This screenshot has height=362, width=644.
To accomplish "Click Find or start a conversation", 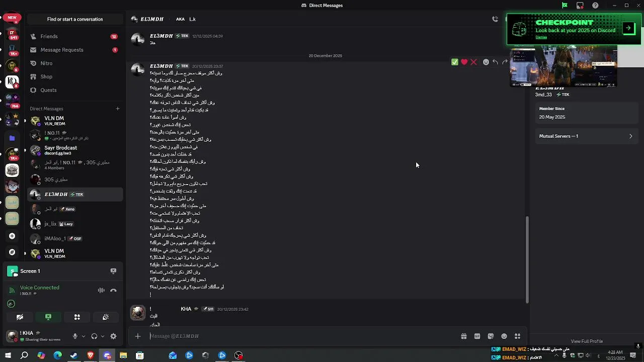I will point(75,19).
